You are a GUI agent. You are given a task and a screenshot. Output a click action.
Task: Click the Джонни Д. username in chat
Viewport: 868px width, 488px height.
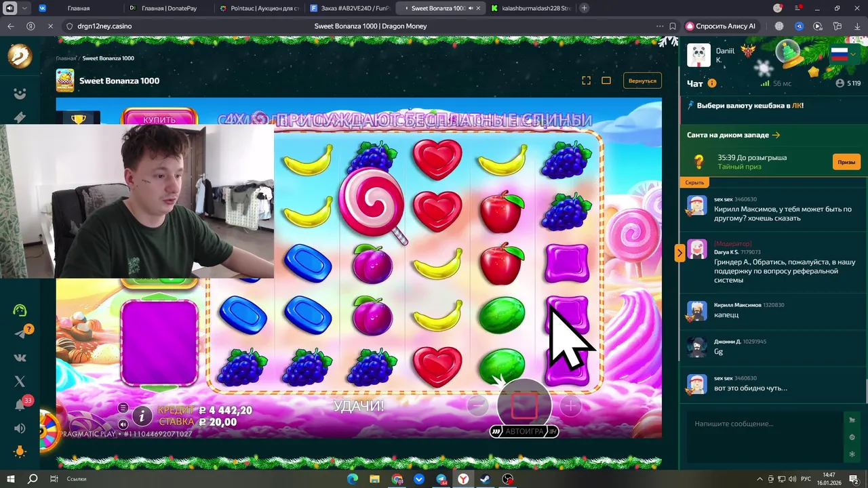[x=728, y=342]
